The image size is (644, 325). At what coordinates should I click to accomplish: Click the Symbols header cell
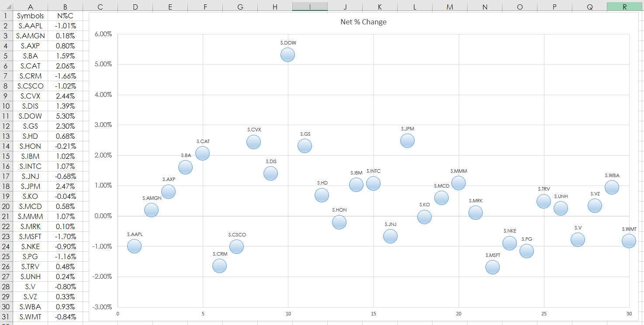click(30, 16)
